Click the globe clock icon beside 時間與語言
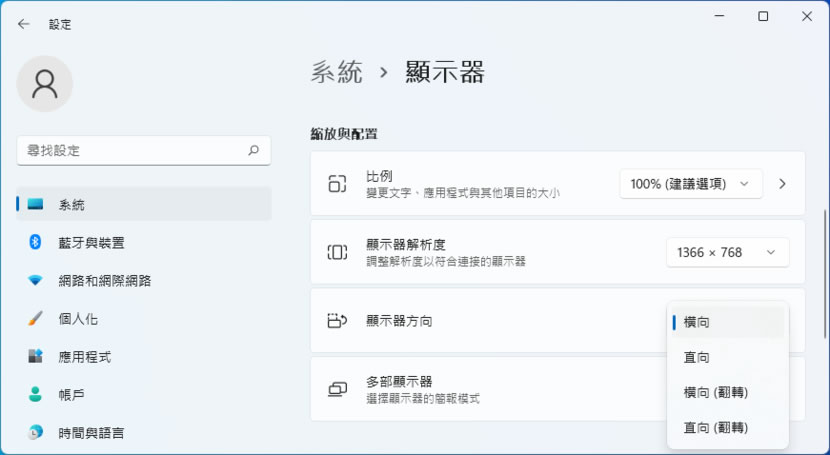The image size is (830, 455). [35, 432]
